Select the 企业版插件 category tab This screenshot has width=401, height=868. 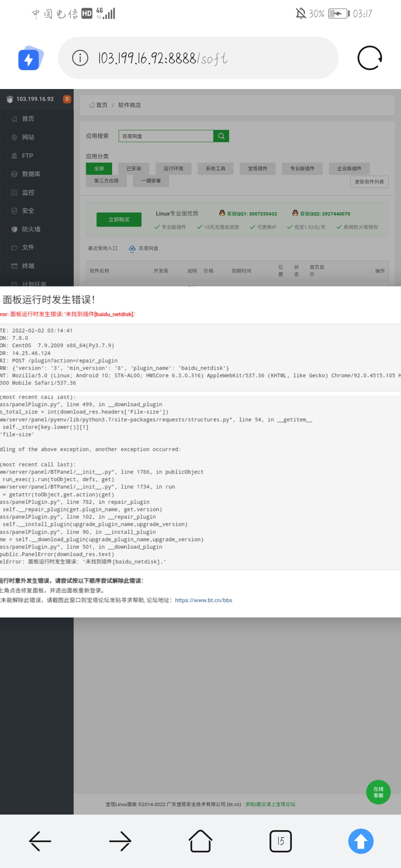[x=349, y=168]
